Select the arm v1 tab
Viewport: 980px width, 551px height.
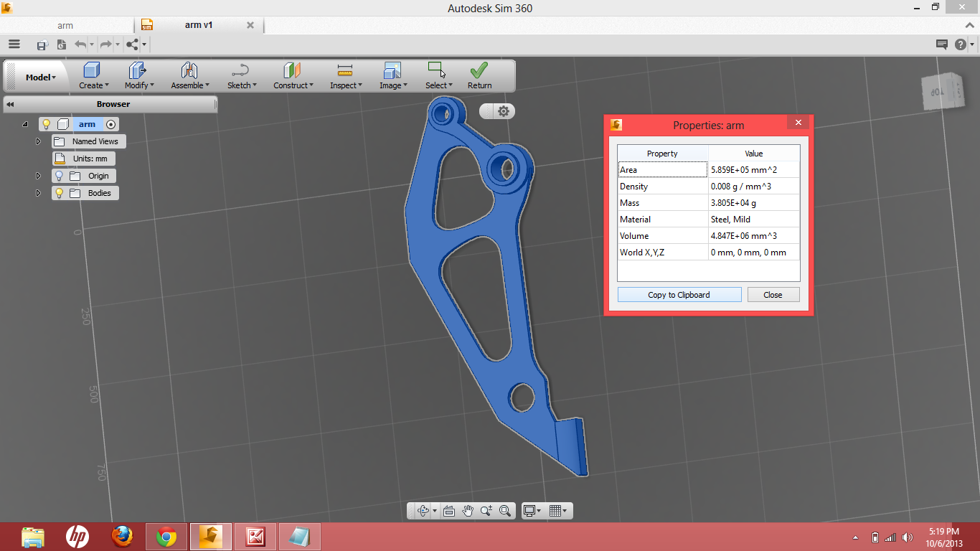coord(199,25)
